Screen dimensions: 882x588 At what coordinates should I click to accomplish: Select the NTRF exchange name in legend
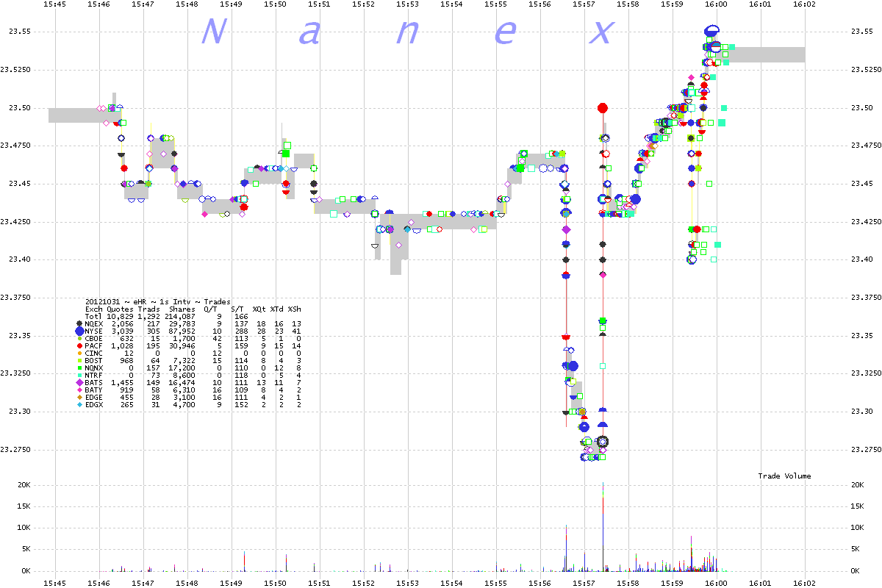coord(94,375)
